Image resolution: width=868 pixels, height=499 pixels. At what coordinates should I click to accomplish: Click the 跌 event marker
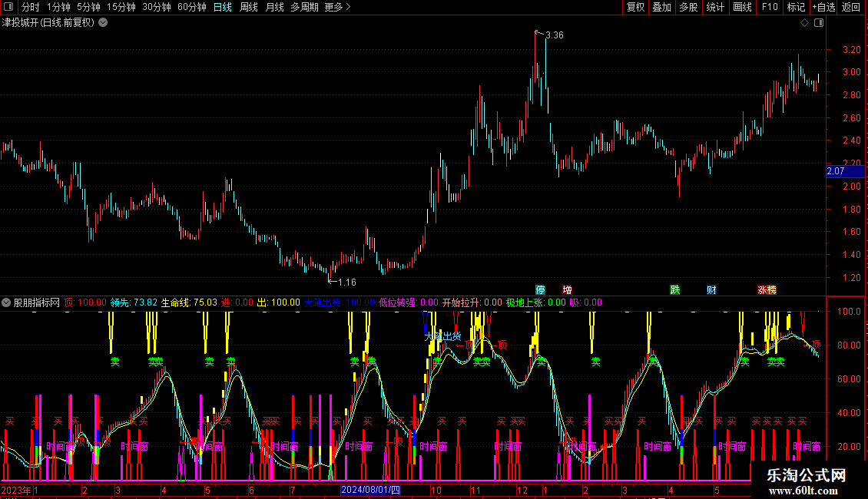(674, 290)
